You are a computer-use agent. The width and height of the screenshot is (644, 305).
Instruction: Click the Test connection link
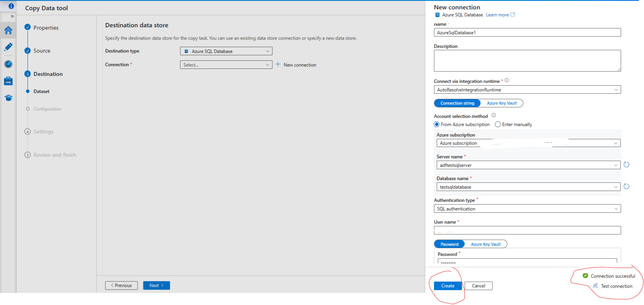pos(616,286)
